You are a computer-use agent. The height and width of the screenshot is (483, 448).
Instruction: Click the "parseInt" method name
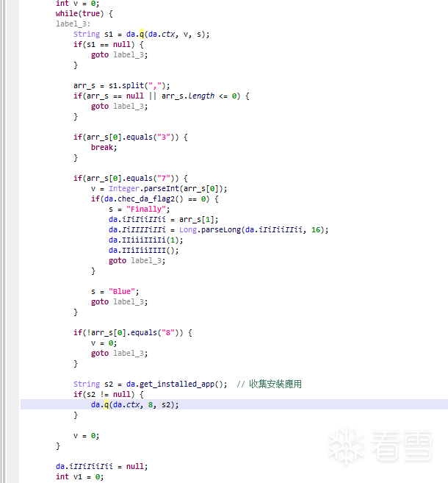pos(162,188)
